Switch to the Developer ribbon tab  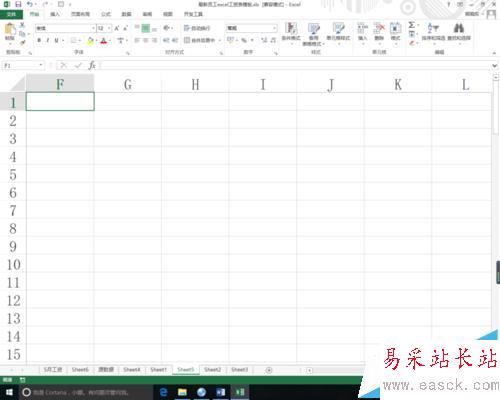[x=193, y=14]
